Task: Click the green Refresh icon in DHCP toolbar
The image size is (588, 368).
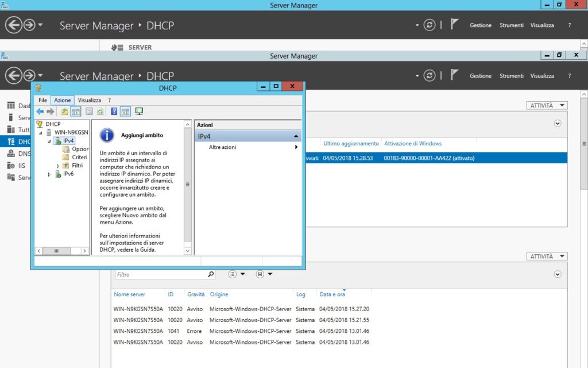Action: [100, 112]
